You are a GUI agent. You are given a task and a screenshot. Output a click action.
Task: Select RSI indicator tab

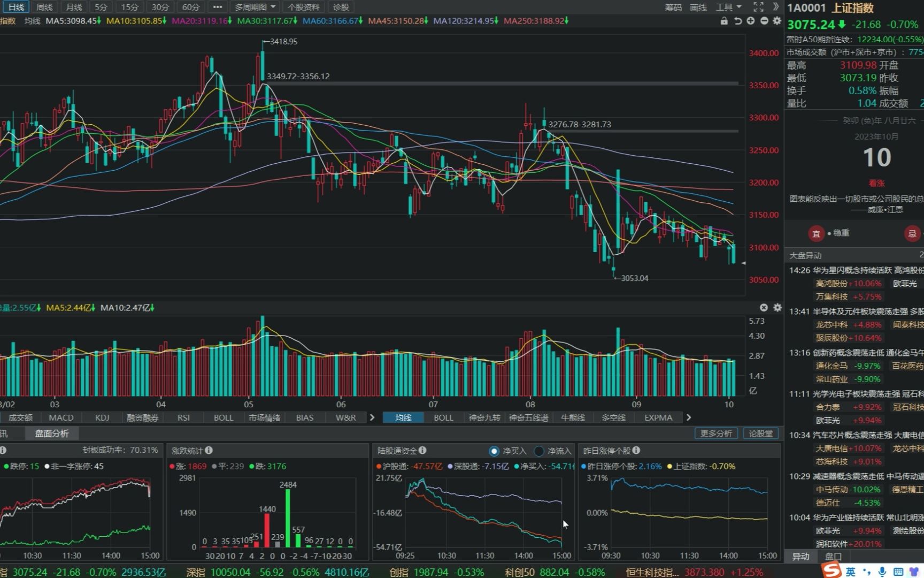click(x=183, y=417)
